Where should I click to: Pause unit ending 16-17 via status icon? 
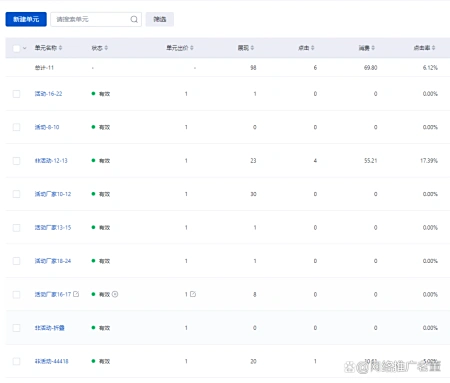[x=115, y=294]
